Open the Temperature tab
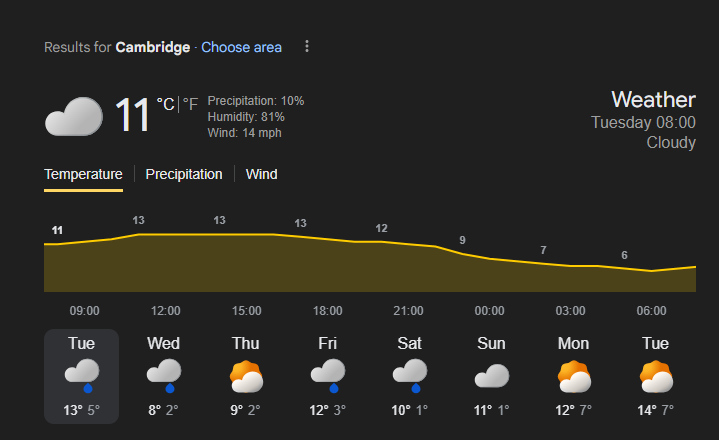 point(83,174)
